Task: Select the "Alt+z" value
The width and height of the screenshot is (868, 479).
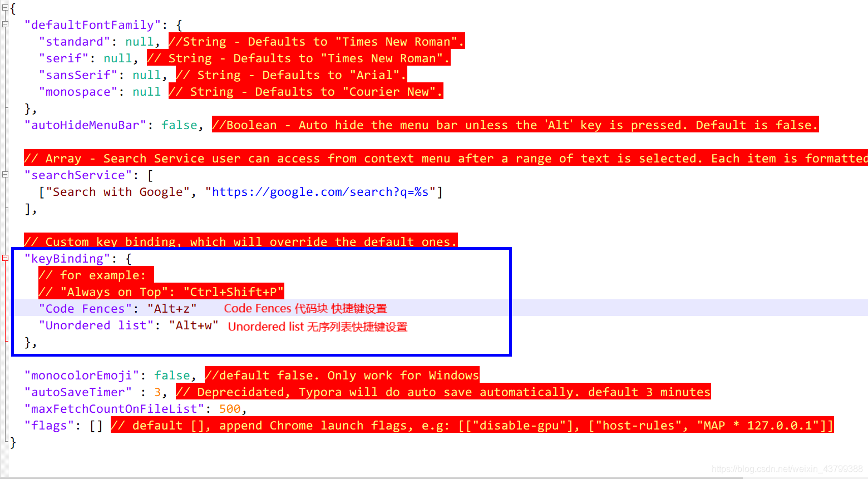Action: 172,309
